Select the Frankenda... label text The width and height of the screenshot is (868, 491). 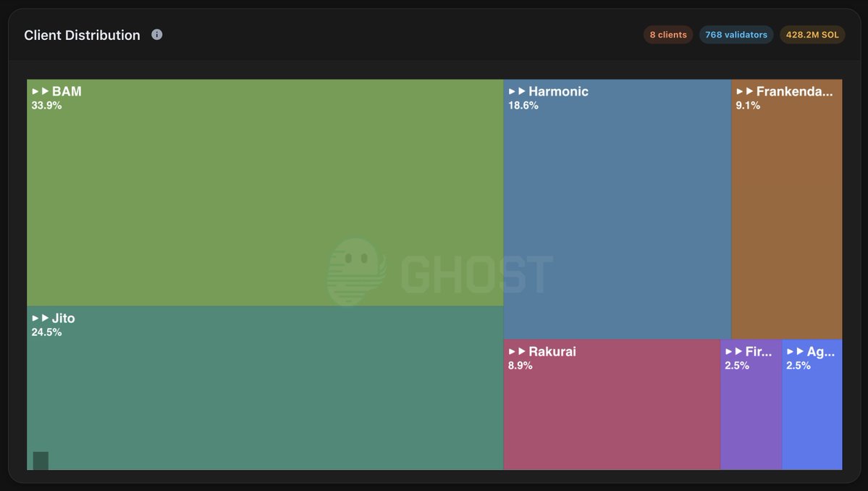pyautogui.click(x=794, y=91)
